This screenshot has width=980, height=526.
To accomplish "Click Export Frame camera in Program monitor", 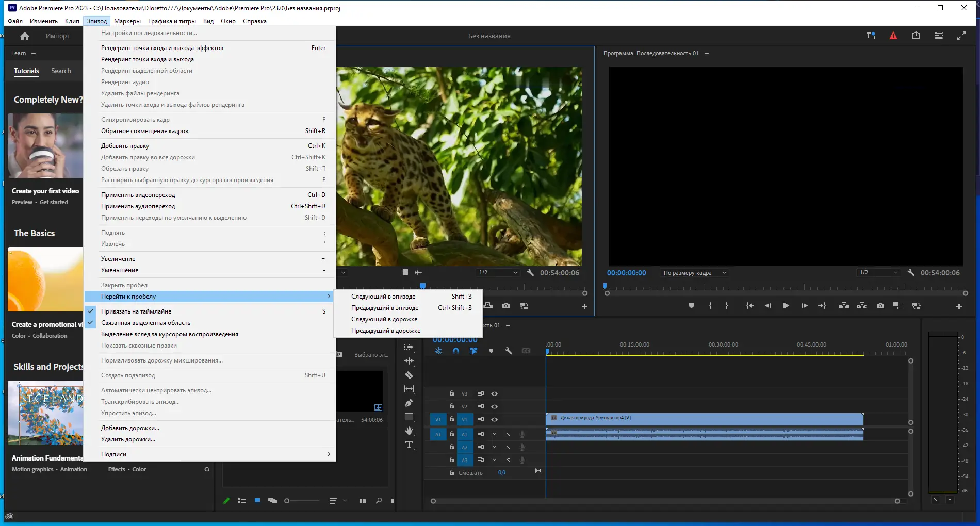I will point(880,306).
